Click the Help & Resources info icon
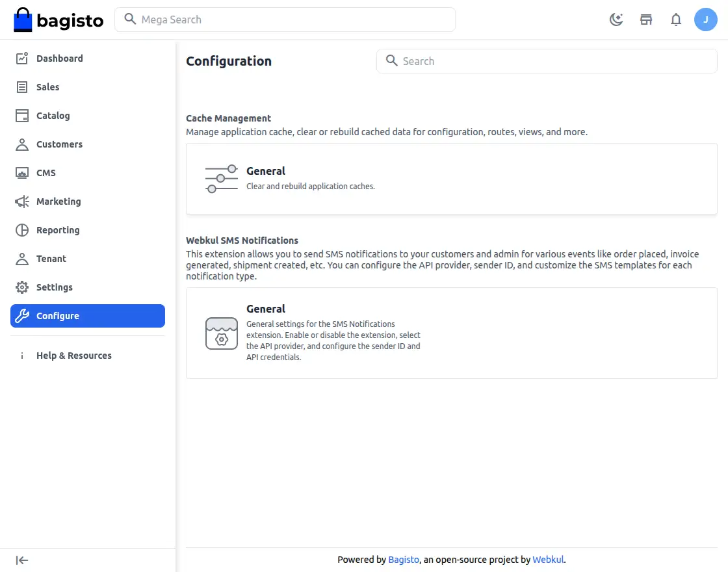The height and width of the screenshot is (572, 728). (x=22, y=356)
